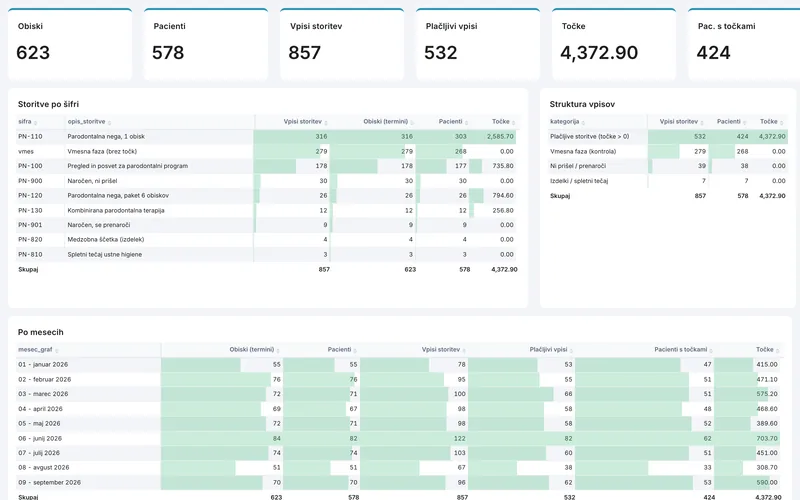Sort Po mesecih table by Točke icon

778,351
